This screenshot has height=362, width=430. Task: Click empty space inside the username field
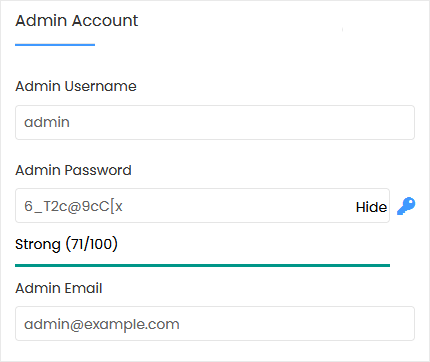pos(242,122)
